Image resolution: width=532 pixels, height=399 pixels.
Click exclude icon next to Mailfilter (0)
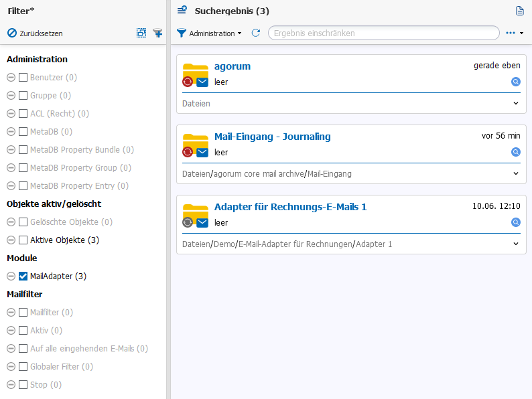11,312
